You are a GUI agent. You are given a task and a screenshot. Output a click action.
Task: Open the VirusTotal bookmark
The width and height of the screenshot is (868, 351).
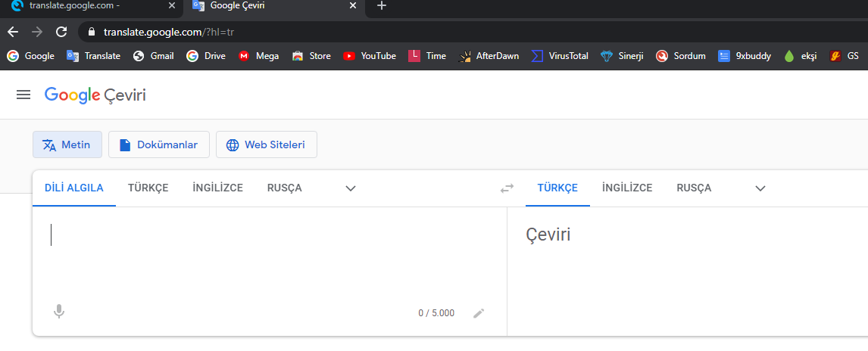click(x=560, y=56)
